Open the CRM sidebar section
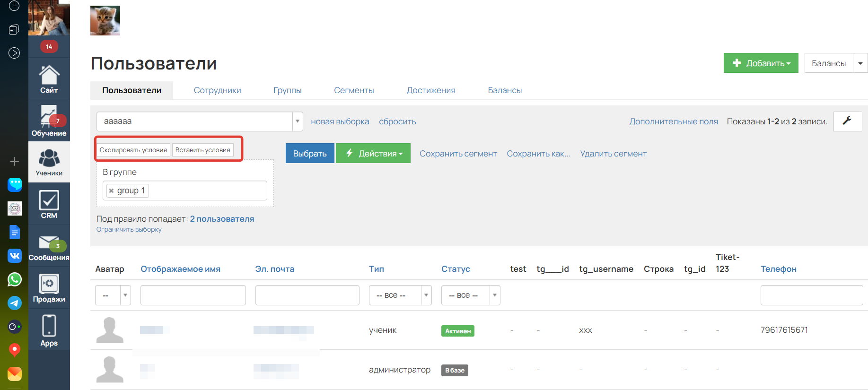The width and height of the screenshot is (868, 390). (x=49, y=204)
